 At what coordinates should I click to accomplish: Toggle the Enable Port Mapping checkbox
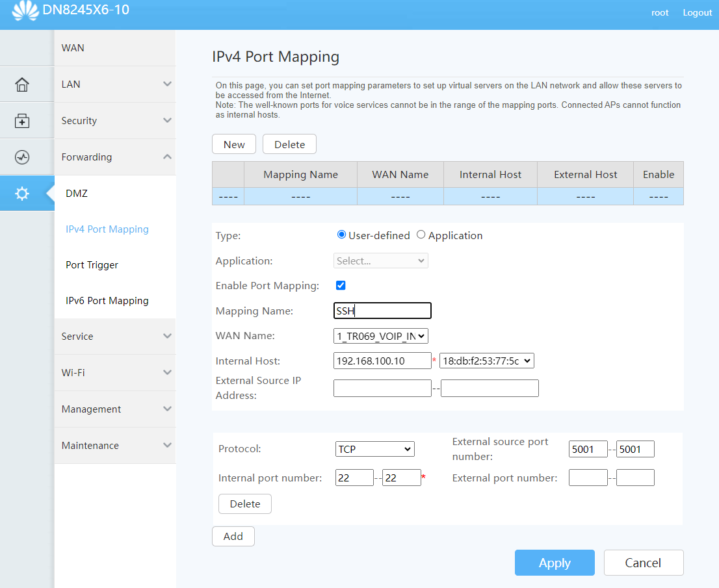(x=341, y=285)
